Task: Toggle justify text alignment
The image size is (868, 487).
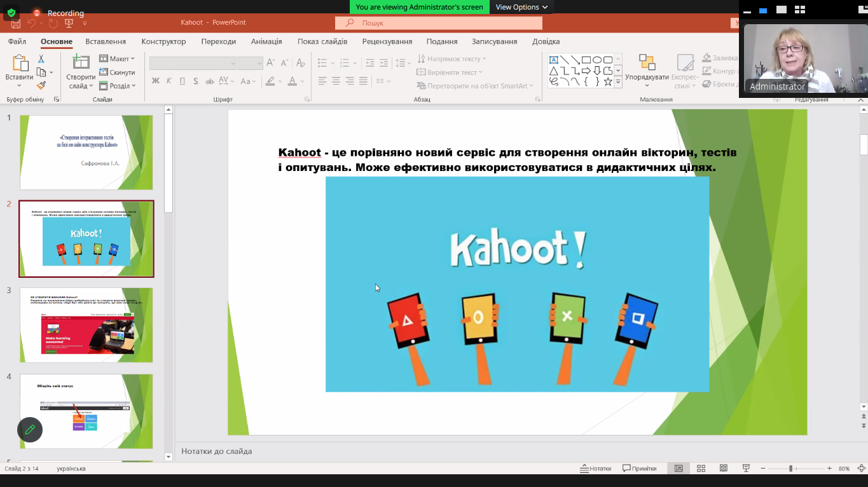Action: coord(363,81)
